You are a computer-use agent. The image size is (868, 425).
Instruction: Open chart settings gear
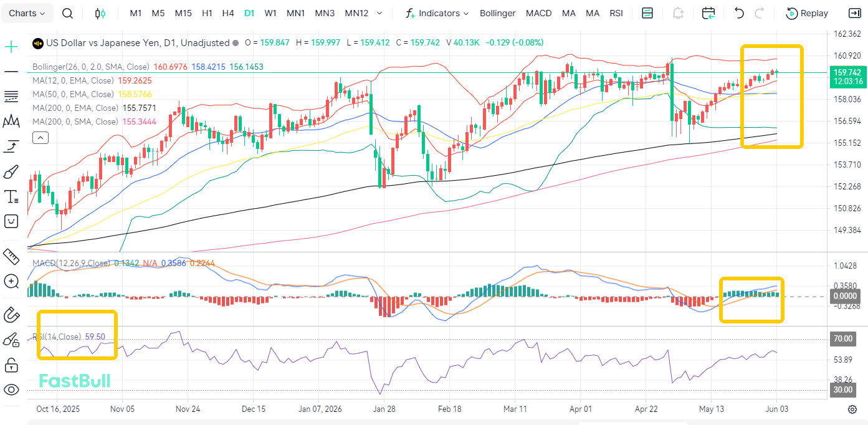pyautogui.click(x=852, y=409)
